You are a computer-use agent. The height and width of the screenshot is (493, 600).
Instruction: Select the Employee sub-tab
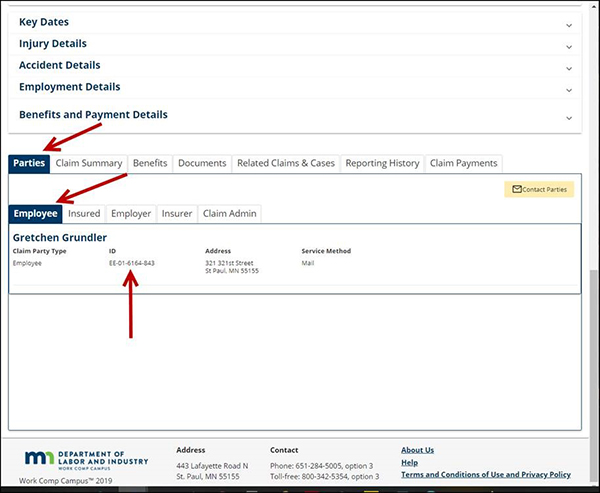click(x=35, y=213)
